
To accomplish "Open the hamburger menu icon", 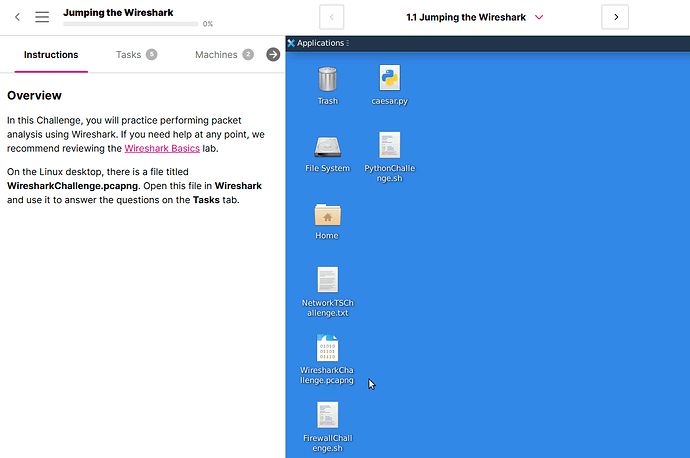I will coord(42,17).
